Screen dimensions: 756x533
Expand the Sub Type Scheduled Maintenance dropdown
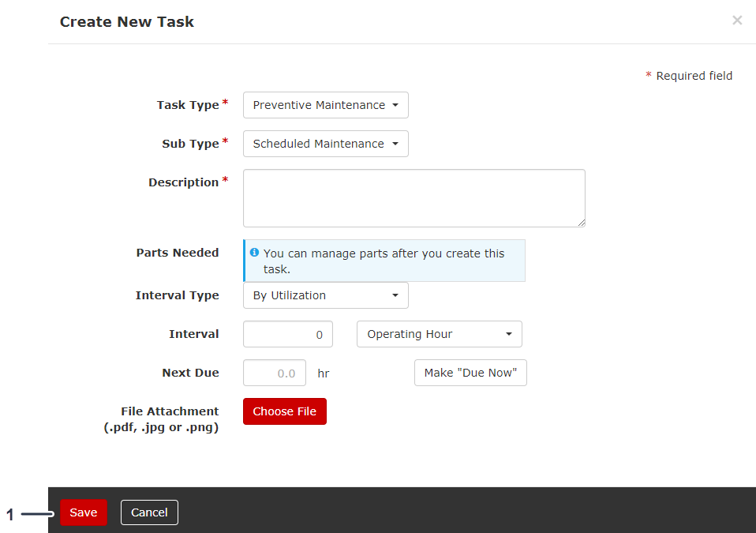point(325,144)
